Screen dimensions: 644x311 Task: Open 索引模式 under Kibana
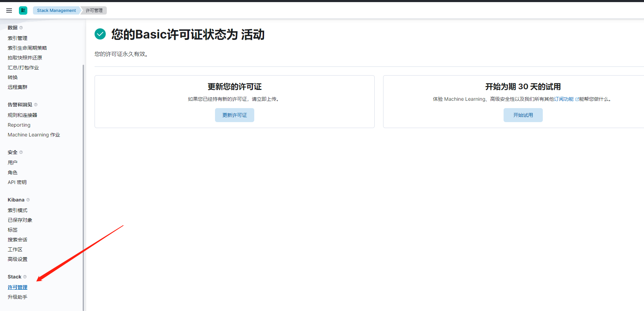click(18, 210)
